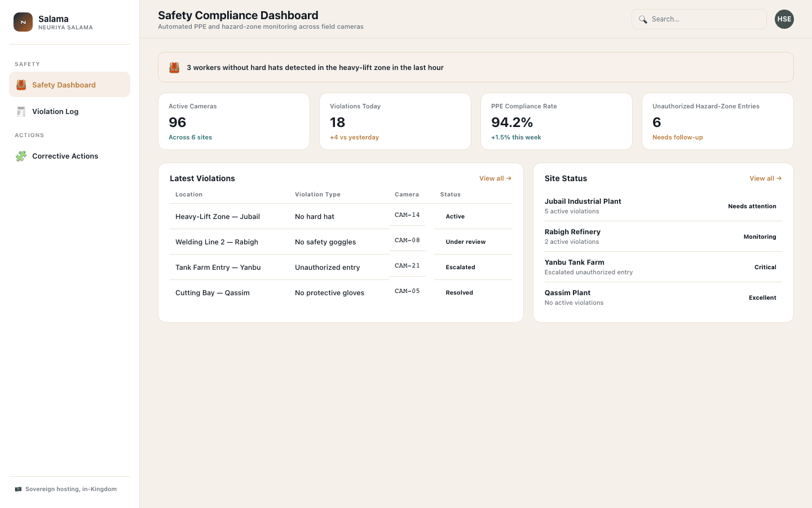Click the Monitoring status label
Viewport: 812px width, 508px height.
click(x=760, y=237)
